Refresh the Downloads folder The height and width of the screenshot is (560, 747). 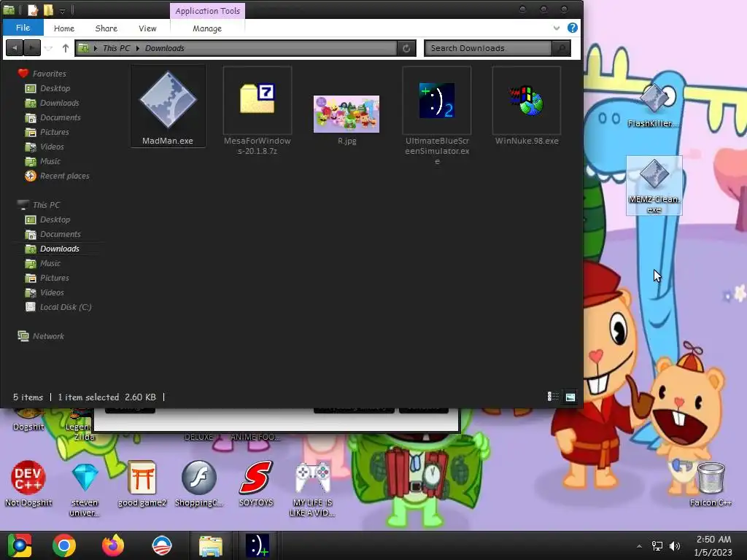(x=406, y=48)
